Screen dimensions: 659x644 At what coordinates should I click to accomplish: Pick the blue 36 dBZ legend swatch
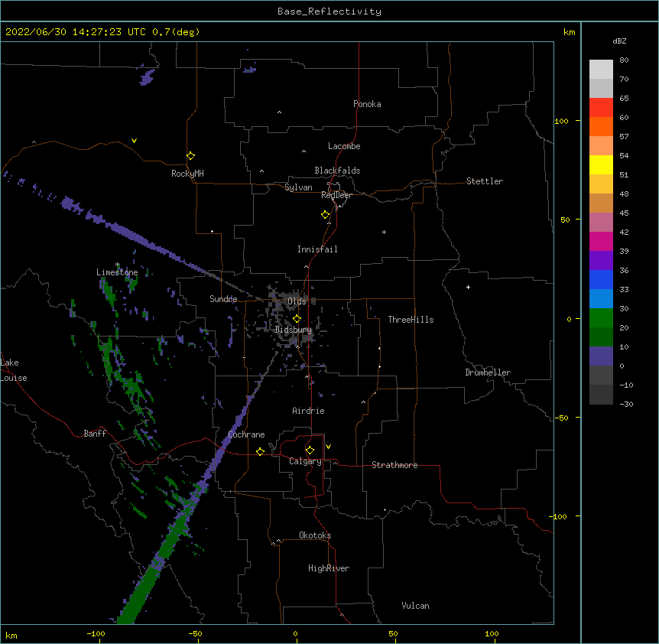[601, 279]
